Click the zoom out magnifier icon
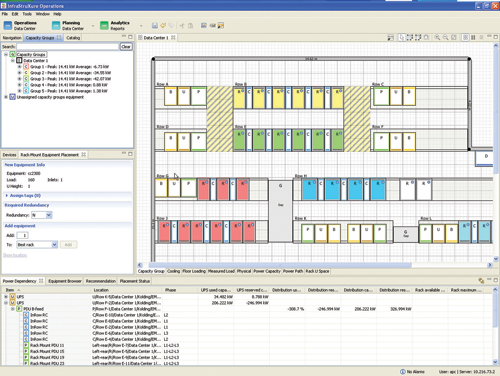This screenshot has width=500, height=376. [446, 37]
